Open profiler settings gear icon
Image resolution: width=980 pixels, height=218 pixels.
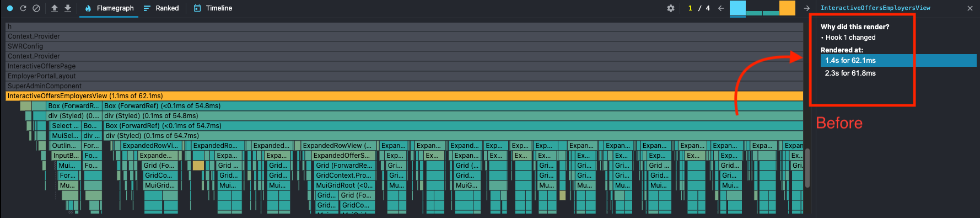click(671, 8)
